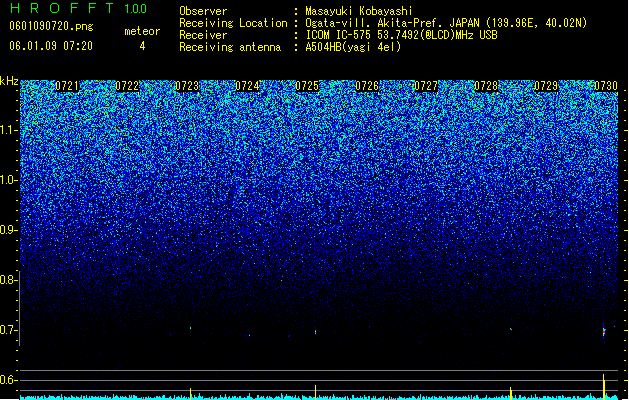Select the 0725 time label
Image resolution: width=629 pixels, height=400 pixels.
(x=307, y=86)
